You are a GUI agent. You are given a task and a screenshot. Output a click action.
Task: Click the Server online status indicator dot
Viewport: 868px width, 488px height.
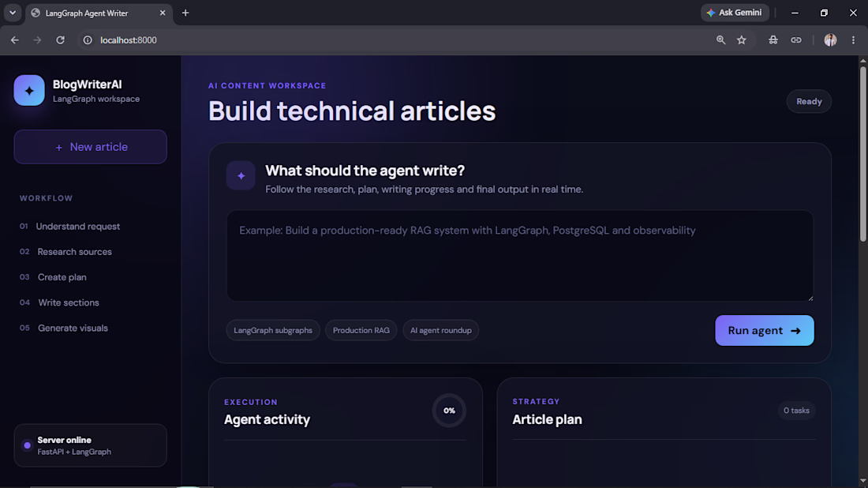click(27, 445)
